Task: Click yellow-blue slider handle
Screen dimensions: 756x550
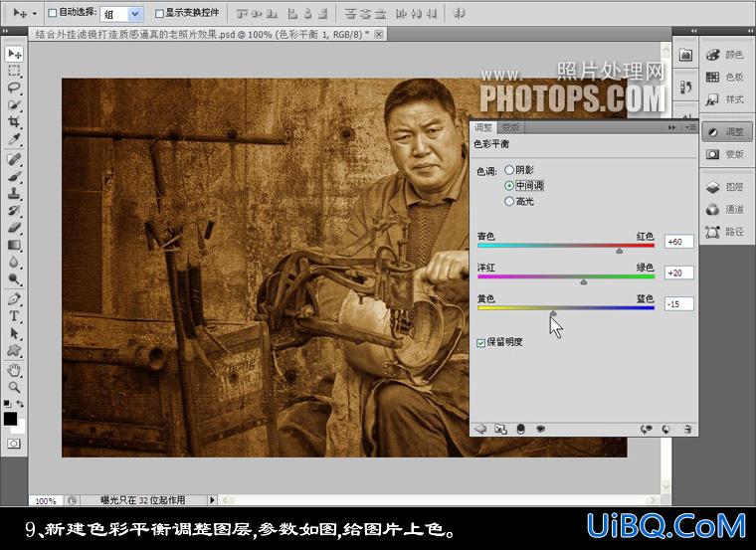Action: point(553,313)
